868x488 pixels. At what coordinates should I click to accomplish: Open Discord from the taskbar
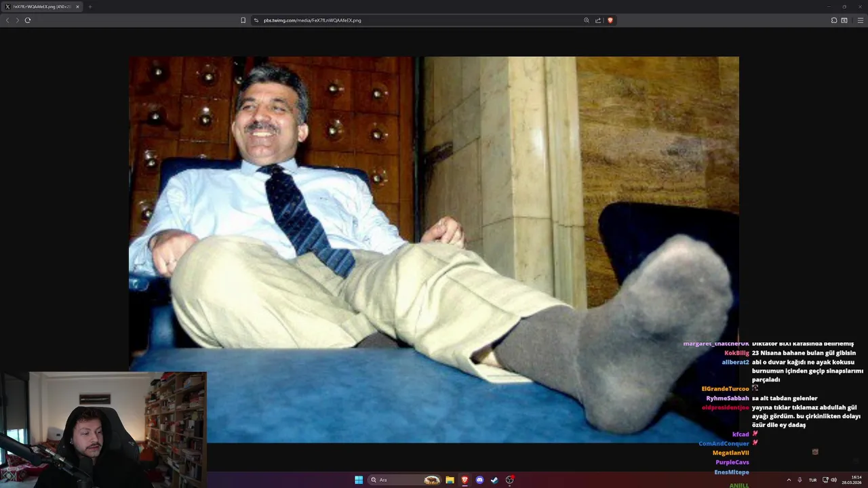[x=479, y=480]
